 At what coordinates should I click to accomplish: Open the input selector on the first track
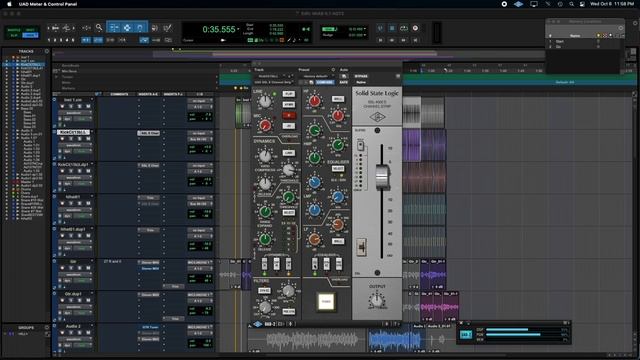coord(200,100)
